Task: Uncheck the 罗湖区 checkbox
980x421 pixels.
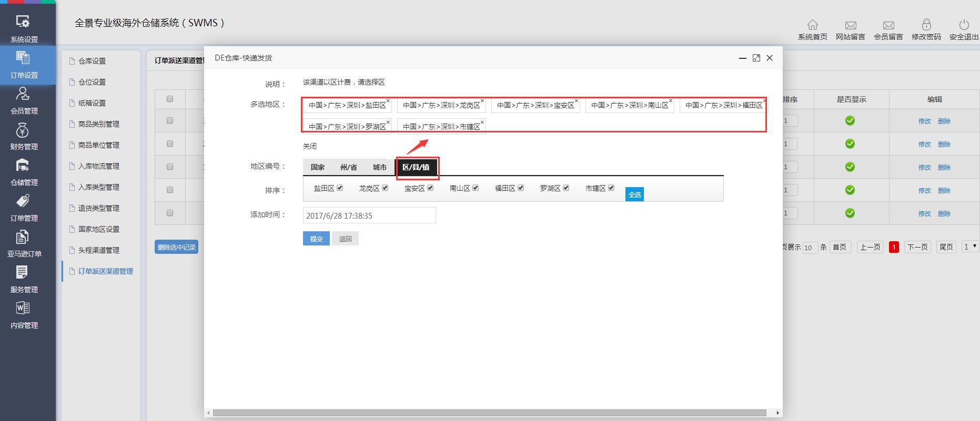Action: pos(566,188)
